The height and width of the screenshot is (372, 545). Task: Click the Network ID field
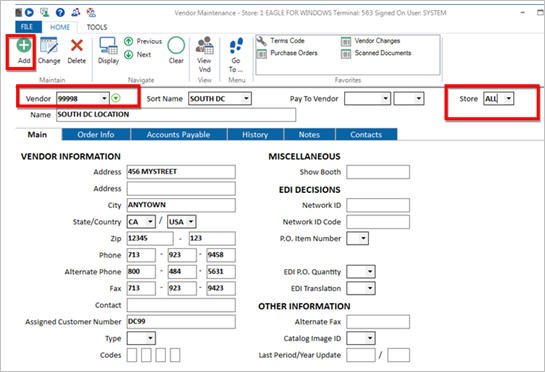pyautogui.click(x=378, y=205)
